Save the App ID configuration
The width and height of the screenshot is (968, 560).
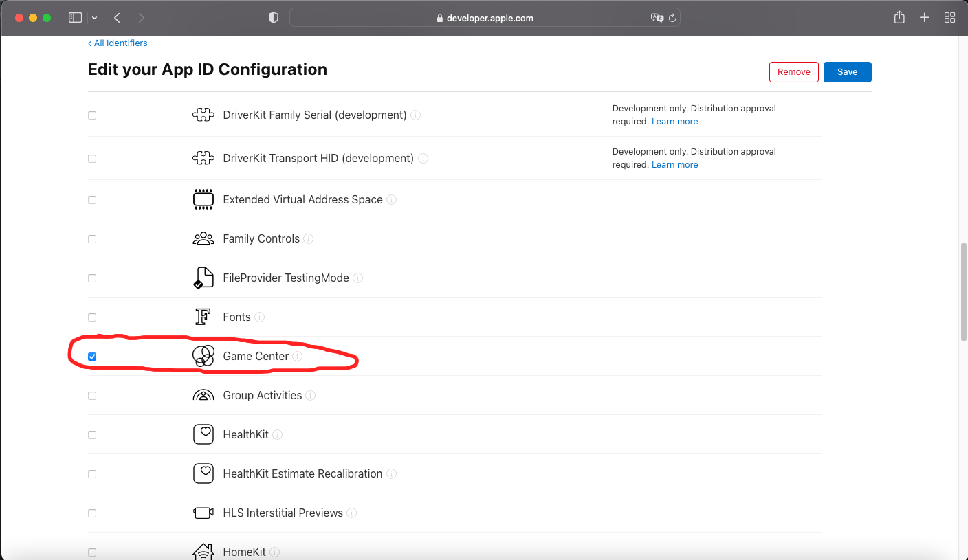click(847, 71)
